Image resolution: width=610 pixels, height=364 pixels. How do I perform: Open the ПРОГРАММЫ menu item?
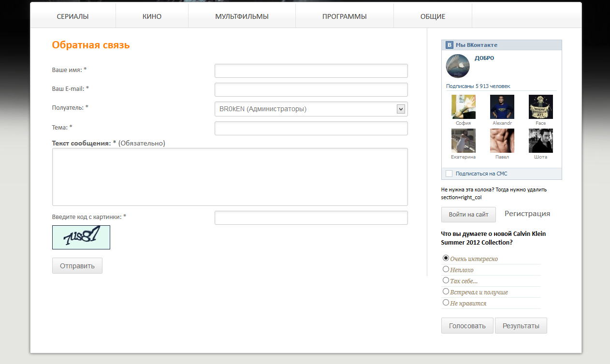[x=344, y=16]
